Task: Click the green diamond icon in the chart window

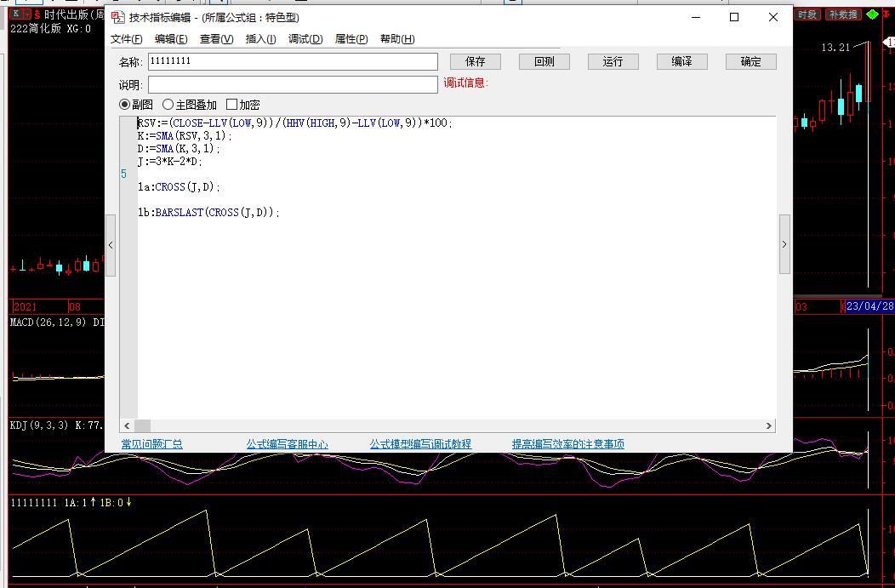Action: pyautogui.click(x=872, y=14)
